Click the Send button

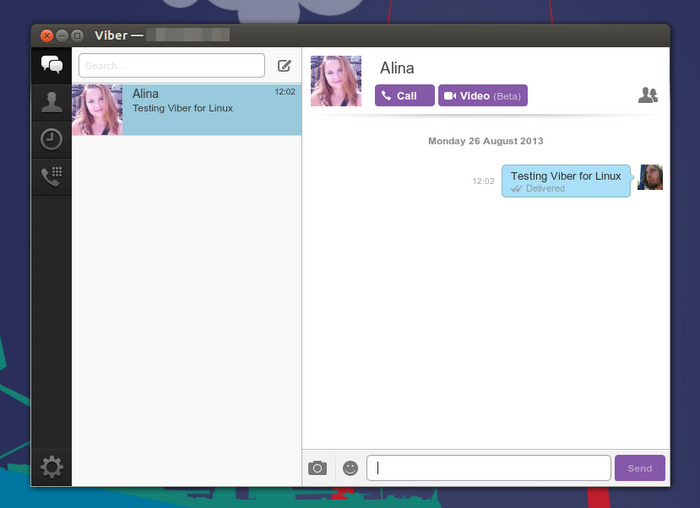click(x=640, y=468)
